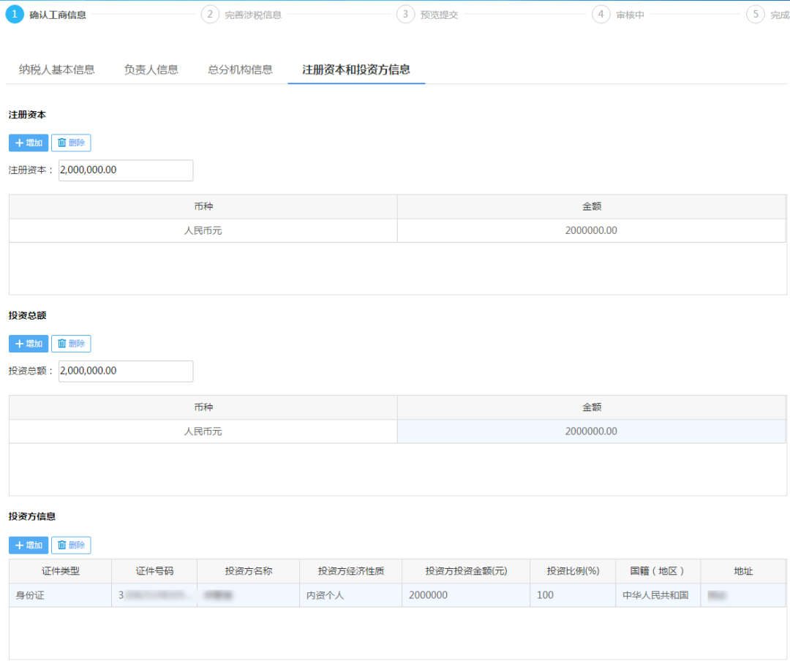Viewport: 790px width, 672px height.
Task: Select the 内资个人 cell in investor row
Action: point(350,595)
